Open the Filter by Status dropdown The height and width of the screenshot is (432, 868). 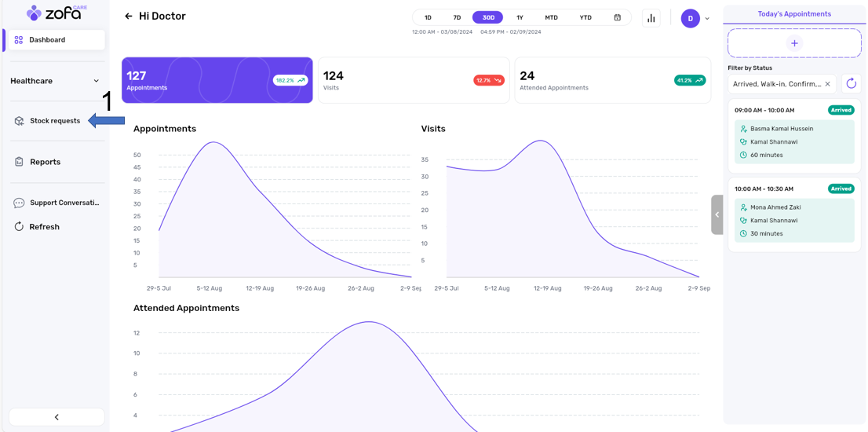click(777, 84)
